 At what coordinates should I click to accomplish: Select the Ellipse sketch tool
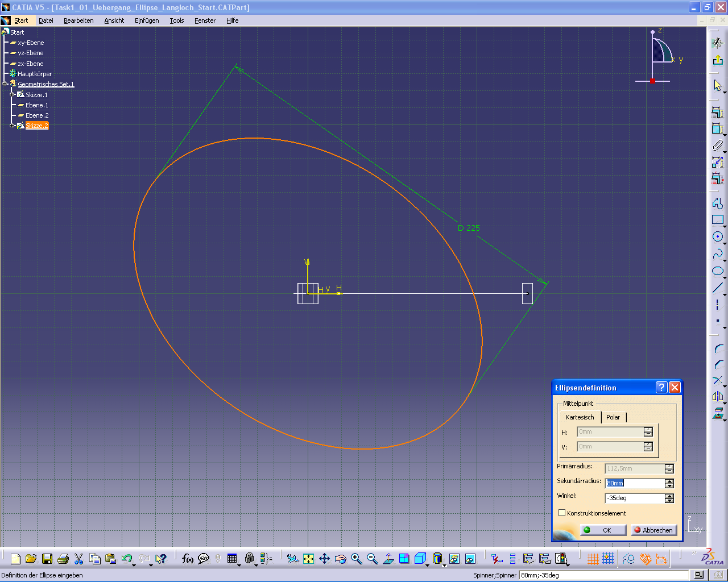pos(718,271)
